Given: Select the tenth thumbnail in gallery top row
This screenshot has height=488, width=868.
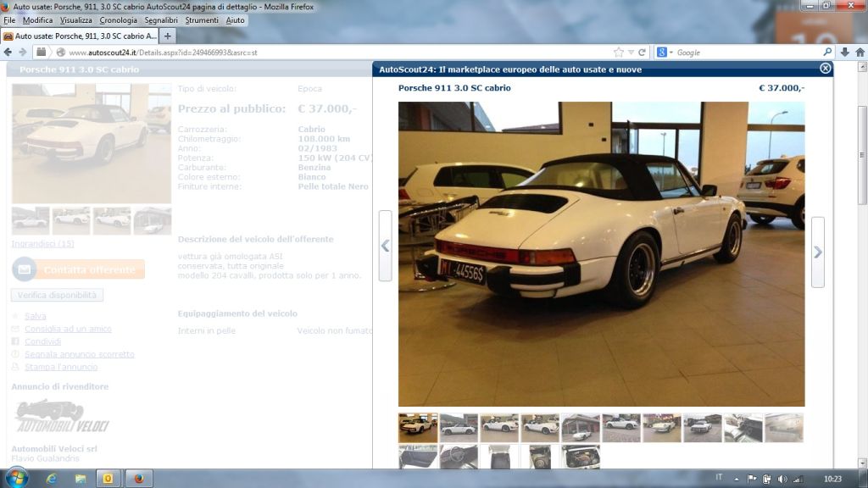Looking at the screenshot, I should pos(784,428).
